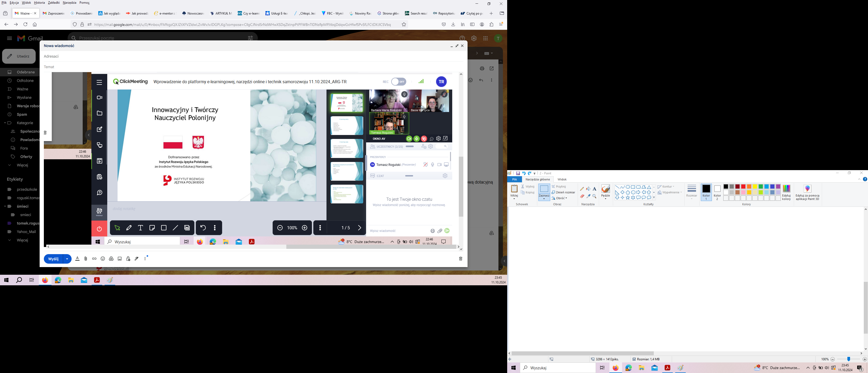Open the Wyślij send options arrow
868x373 pixels.
point(67,259)
